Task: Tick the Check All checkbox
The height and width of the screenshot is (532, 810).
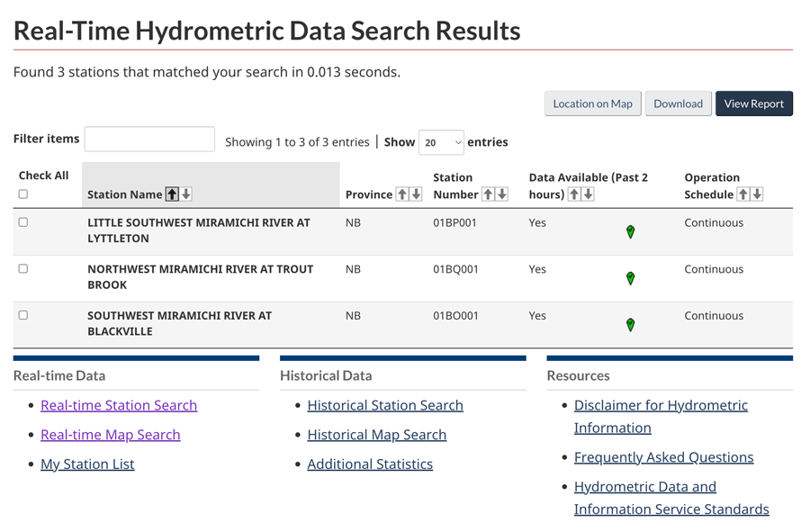Action: 23,194
